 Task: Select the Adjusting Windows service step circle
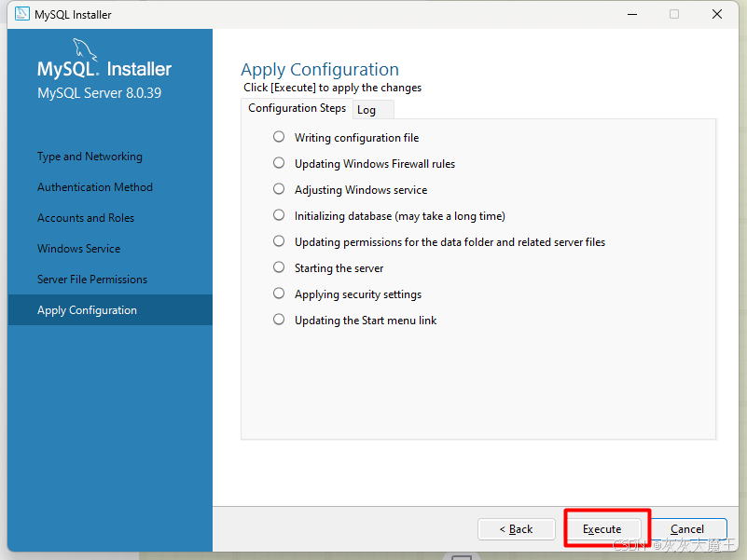(279, 189)
